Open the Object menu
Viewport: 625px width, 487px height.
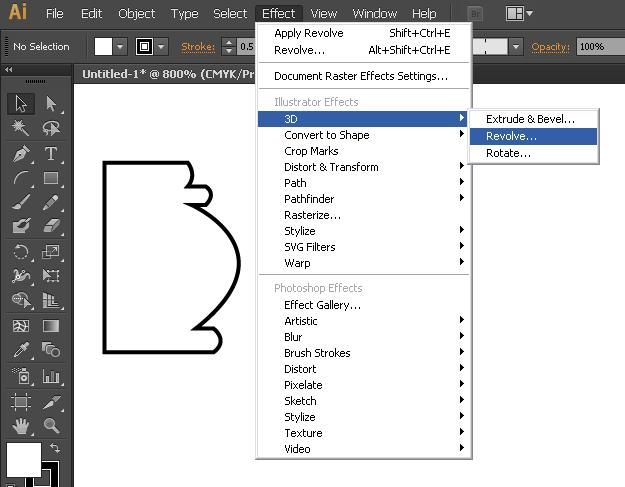(136, 14)
